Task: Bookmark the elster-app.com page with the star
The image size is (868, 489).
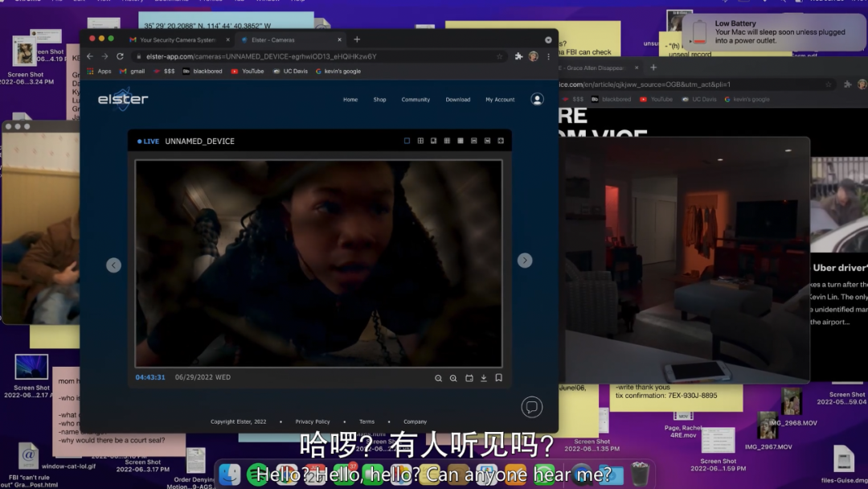Action: click(x=499, y=56)
